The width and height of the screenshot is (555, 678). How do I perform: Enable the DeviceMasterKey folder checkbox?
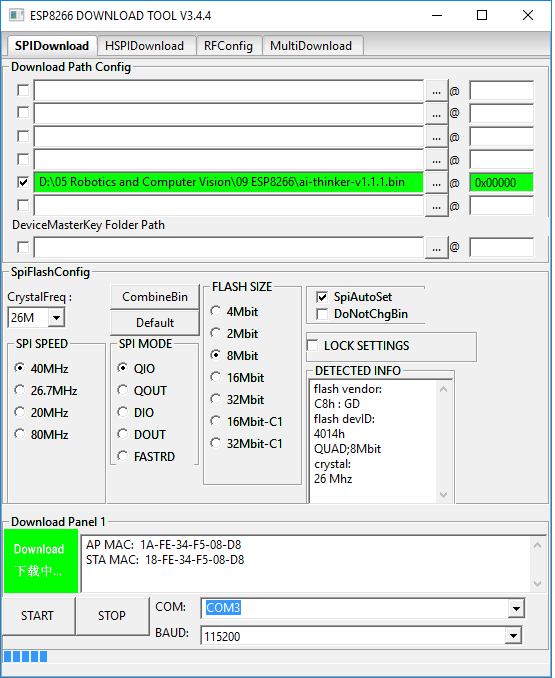pos(23,247)
